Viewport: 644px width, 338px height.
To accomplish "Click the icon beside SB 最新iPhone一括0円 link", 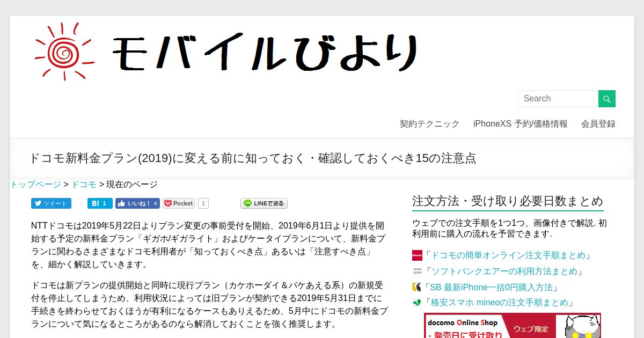I will (x=416, y=287).
